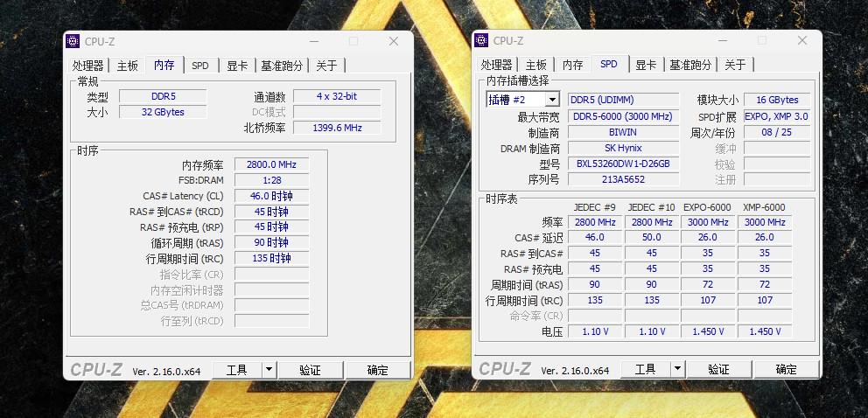Click the CPU-Z icon in left window title bar
This screenshot has width=868, height=418.
click(x=73, y=41)
